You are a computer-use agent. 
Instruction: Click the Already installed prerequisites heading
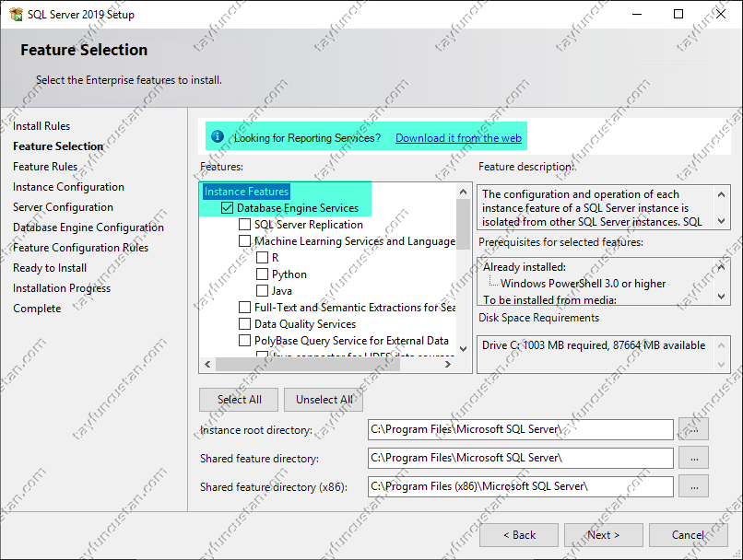(x=525, y=267)
